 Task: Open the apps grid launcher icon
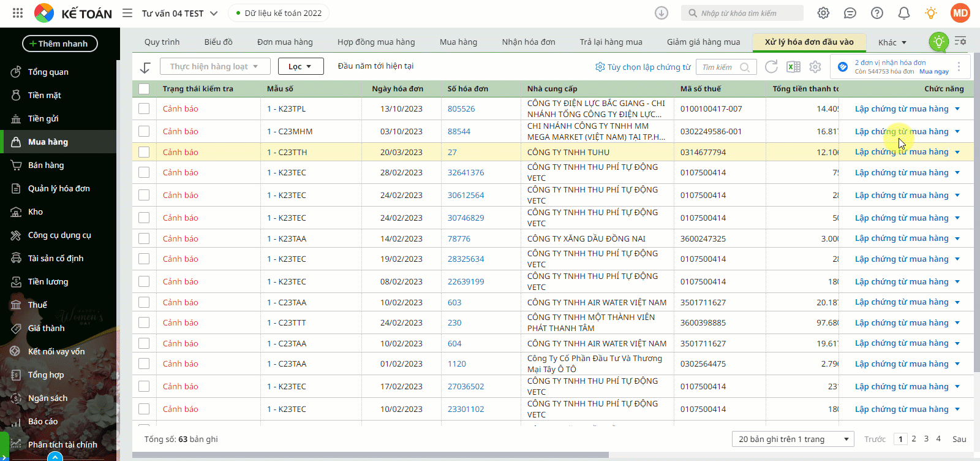(x=18, y=13)
